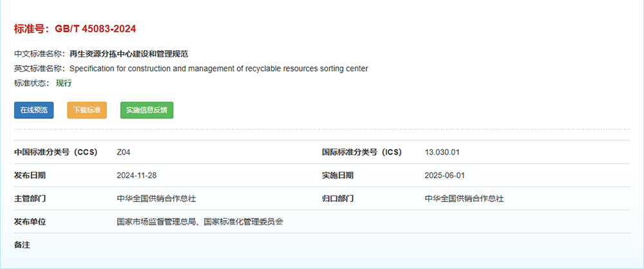Click the ICS value 13.030.01
This screenshot has width=644, height=269.
[442, 153]
